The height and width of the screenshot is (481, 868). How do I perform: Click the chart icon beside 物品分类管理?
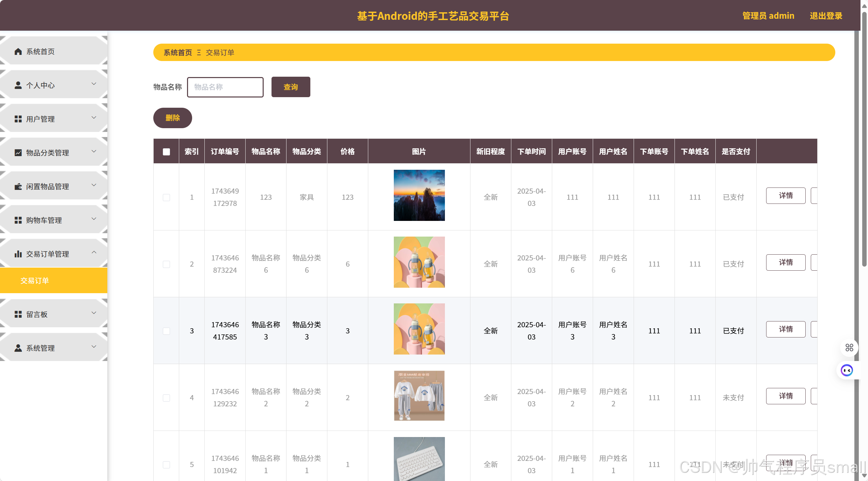(18, 153)
